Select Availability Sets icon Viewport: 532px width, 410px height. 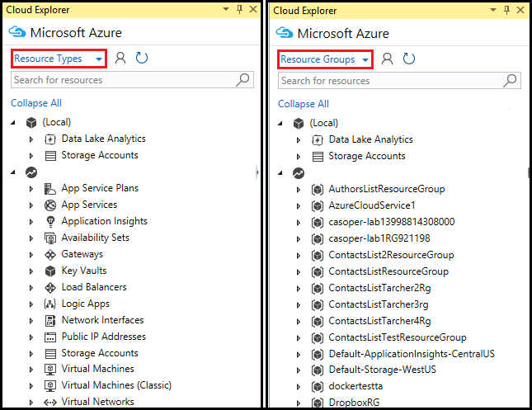coord(50,238)
